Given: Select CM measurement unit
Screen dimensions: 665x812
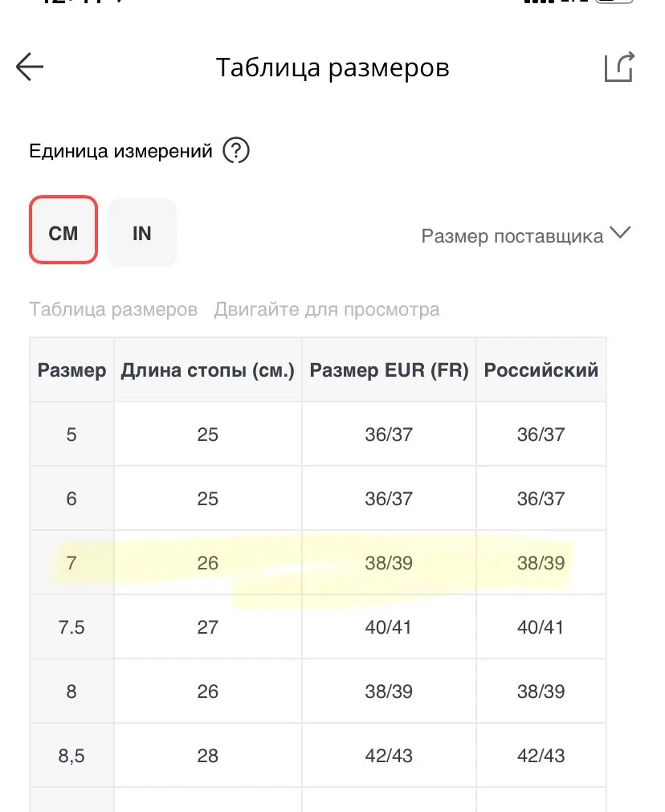Looking at the screenshot, I should [x=63, y=233].
